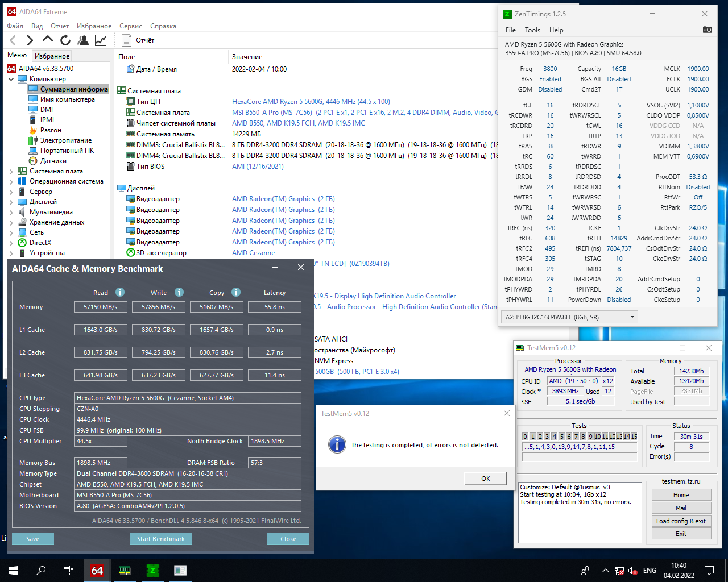728x582 pixels.
Task: Expand the Системная плата tree node
Action: pos(11,171)
